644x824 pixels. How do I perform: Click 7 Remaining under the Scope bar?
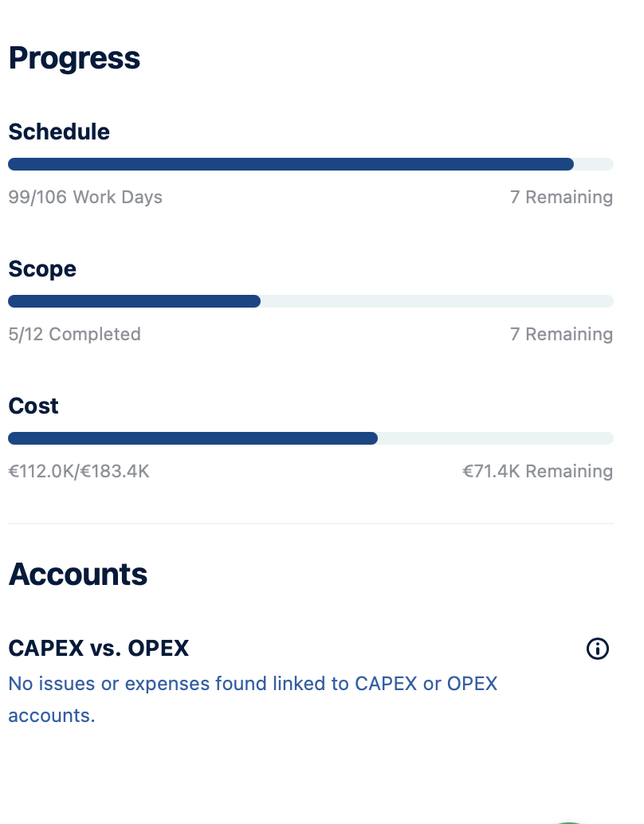(x=561, y=334)
